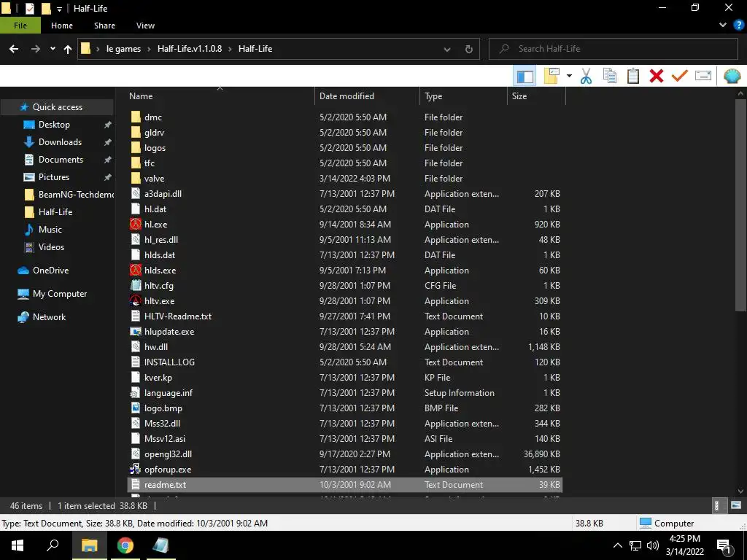This screenshot has width=747, height=560.
Task: Select Desktop in navigation pane
Action: pos(54,125)
